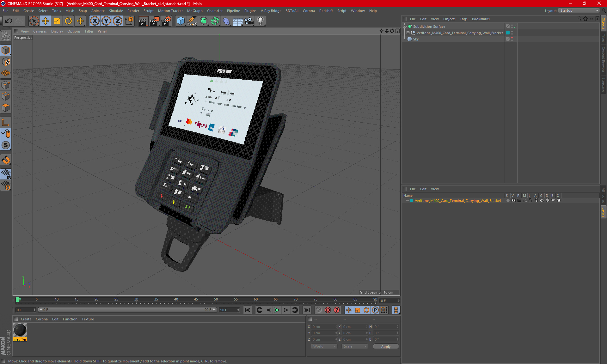Image resolution: width=607 pixels, height=364 pixels.
Task: Select the Move tool in toolbar
Action: [x=46, y=21]
